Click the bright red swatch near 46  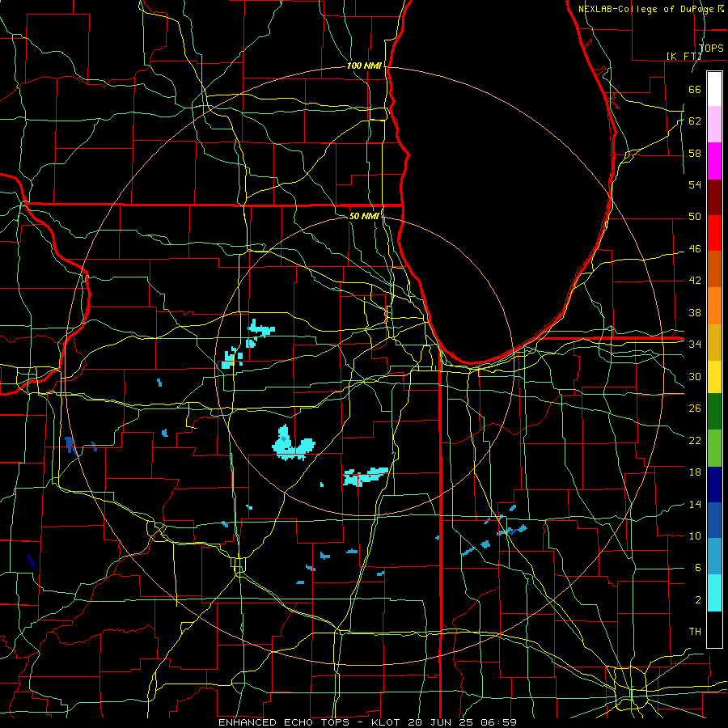714,233
